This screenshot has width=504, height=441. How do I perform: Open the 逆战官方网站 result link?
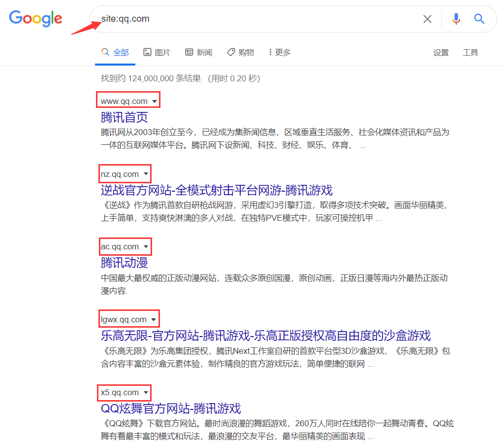point(217,190)
